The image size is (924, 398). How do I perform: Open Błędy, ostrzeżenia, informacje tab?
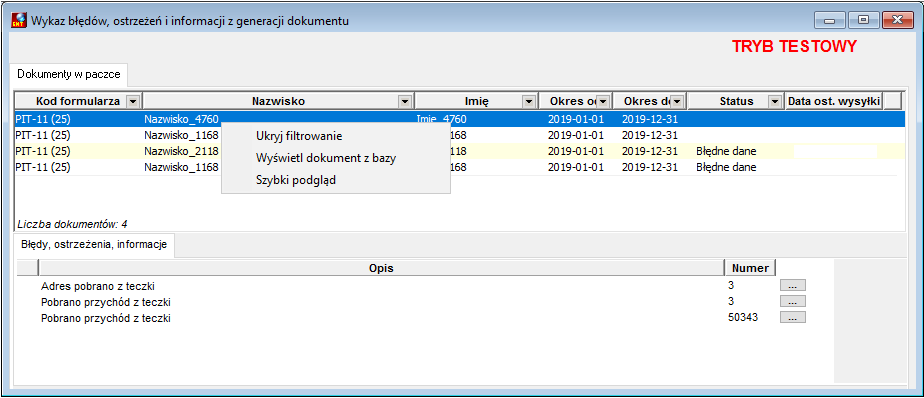pyautogui.click(x=94, y=244)
